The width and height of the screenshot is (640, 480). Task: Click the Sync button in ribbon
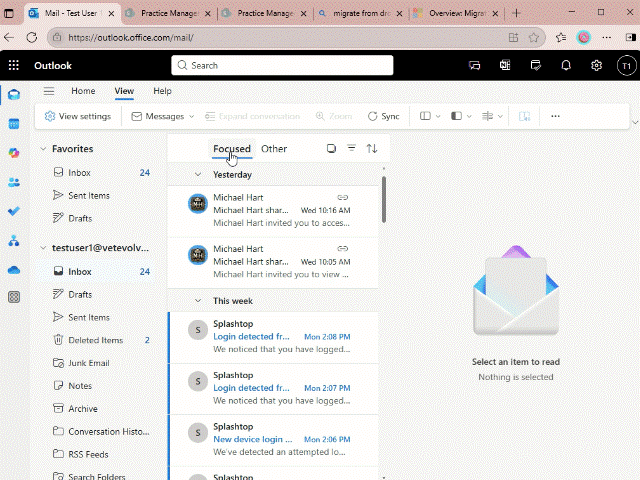(383, 116)
